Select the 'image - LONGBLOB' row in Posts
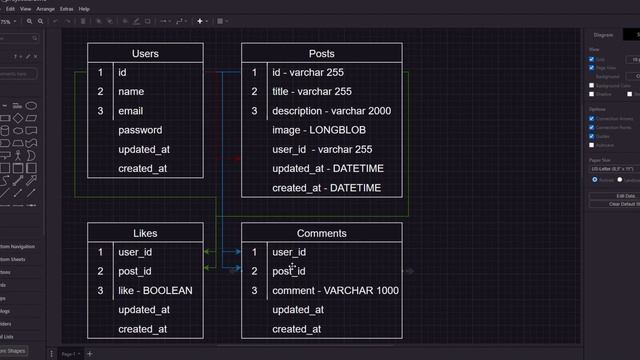The height and width of the screenshot is (360, 640). (322, 130)
